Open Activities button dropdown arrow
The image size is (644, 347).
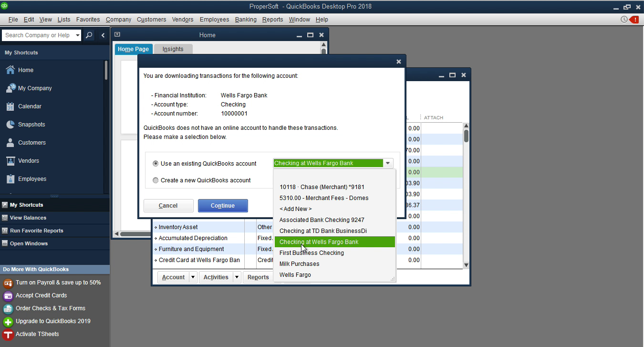point(237,277)
